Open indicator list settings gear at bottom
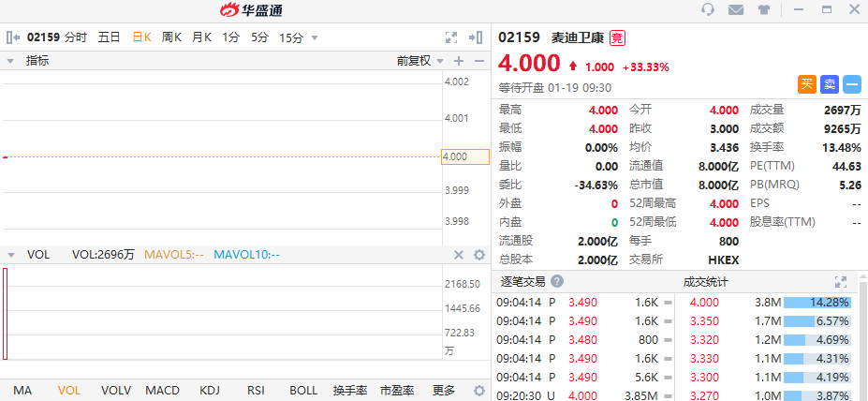Image resolution: width=868 pixels, height=401 pixels. [x=479, y=390]
